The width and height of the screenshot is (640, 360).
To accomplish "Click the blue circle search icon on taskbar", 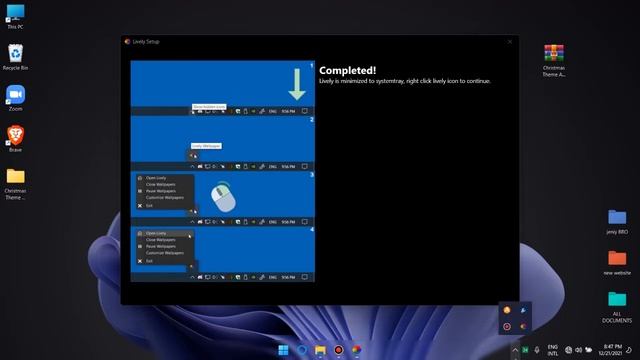I will [302, 350].
